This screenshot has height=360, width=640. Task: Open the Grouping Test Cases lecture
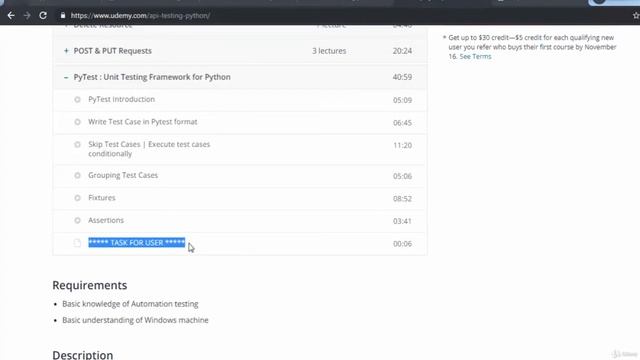(x=123, y=175)
